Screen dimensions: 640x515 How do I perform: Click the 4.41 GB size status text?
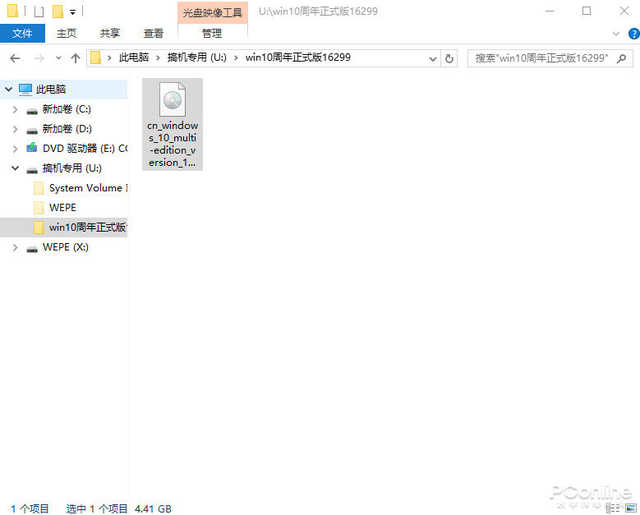(153, 508)
